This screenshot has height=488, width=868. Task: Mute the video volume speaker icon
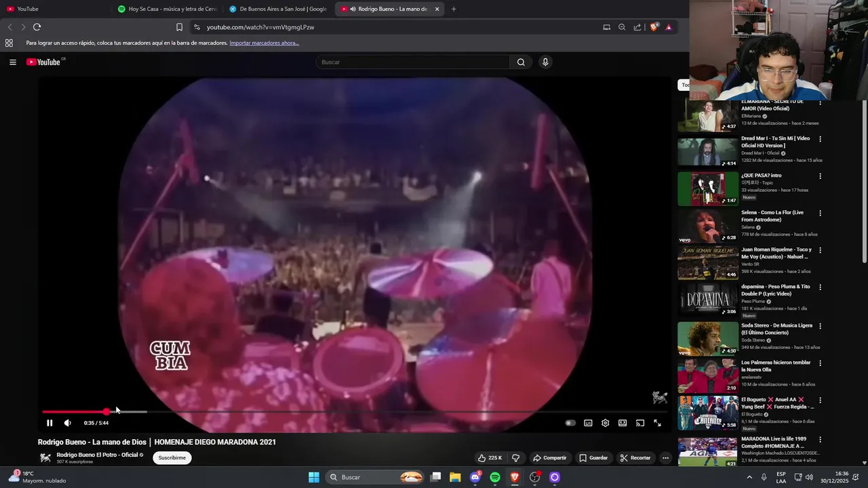click(68, 423)
